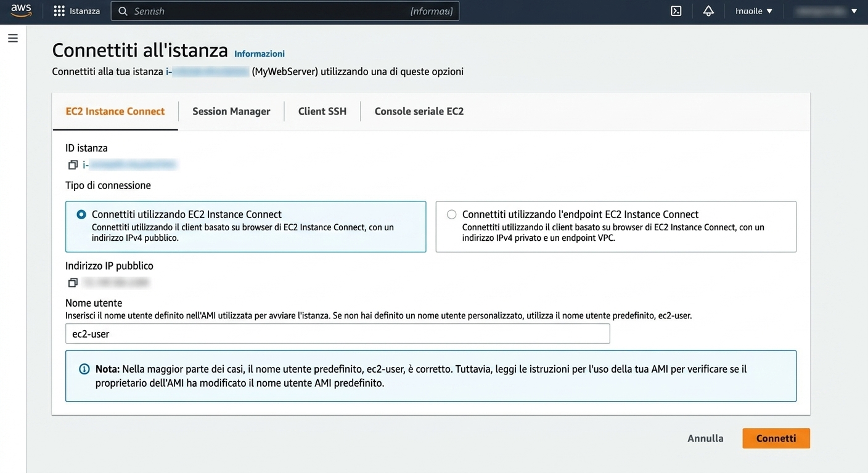Click the Connetti button
The height and width of the screenshot is (473, 868).
pos(776,439)
